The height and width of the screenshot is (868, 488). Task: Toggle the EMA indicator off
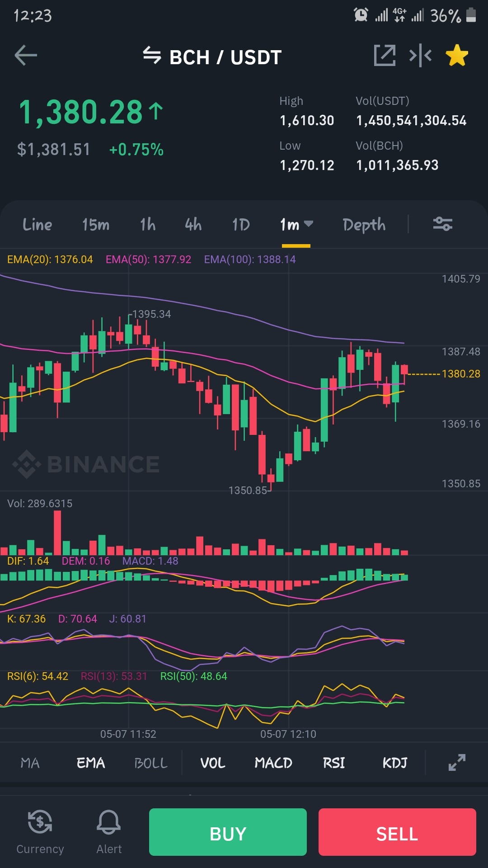(91, 763)
